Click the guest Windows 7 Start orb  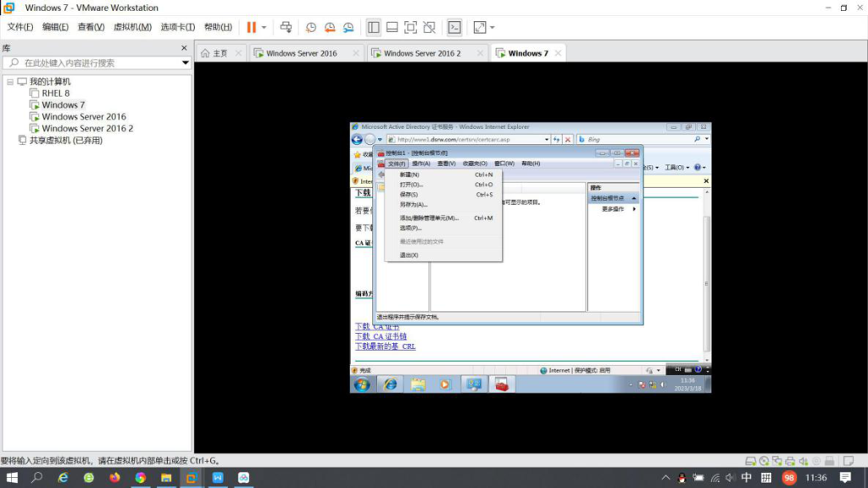tap(362, 385)
